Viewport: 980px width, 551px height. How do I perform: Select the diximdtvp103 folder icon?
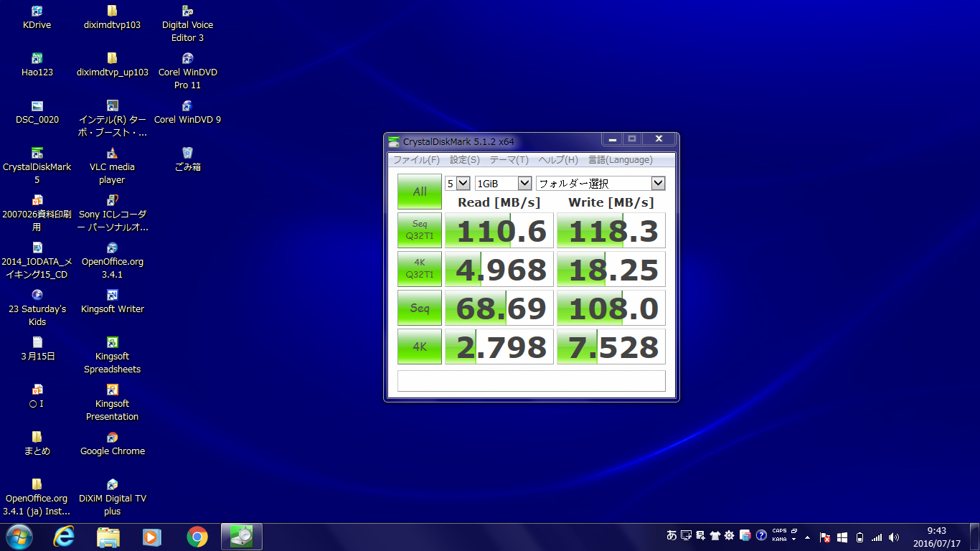point(112,18)
